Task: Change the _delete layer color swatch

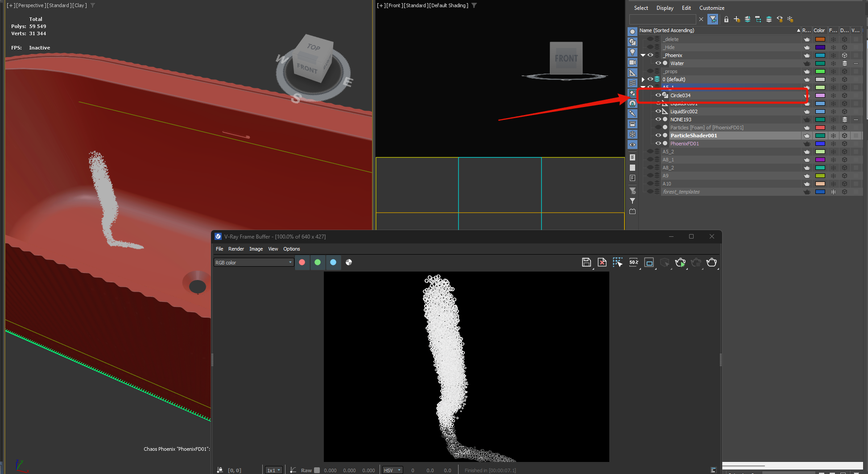Action: (x=820, y=39)
